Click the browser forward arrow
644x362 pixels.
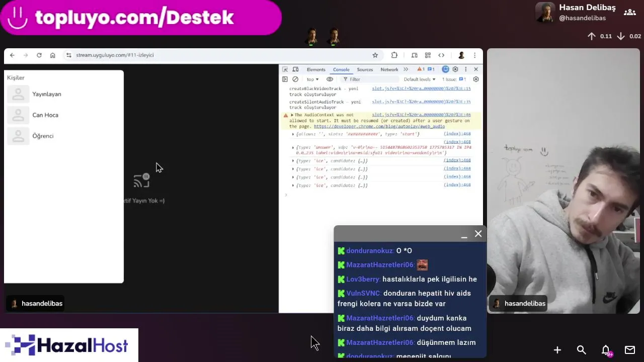[26, 55]
